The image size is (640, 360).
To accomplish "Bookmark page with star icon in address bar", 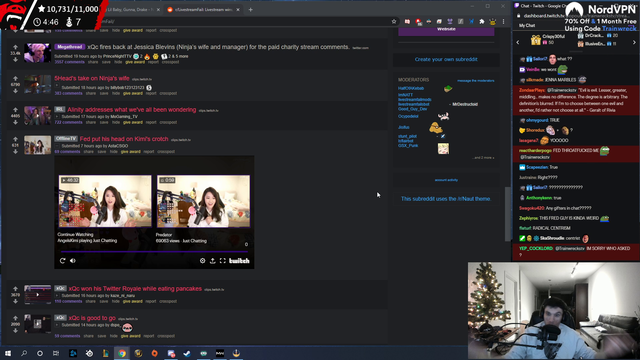I will (394, 21).
